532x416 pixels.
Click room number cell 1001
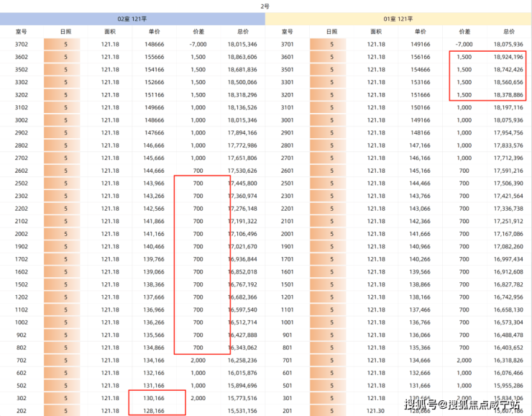288,322
